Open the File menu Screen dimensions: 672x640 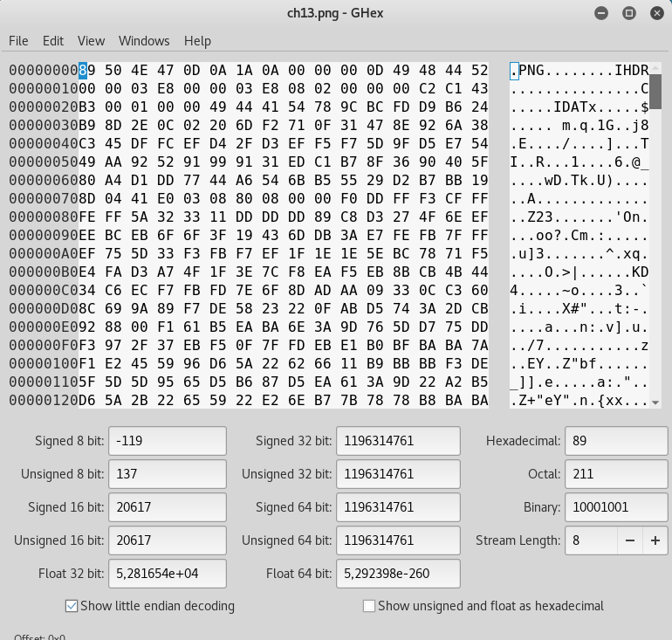point(18,41)
